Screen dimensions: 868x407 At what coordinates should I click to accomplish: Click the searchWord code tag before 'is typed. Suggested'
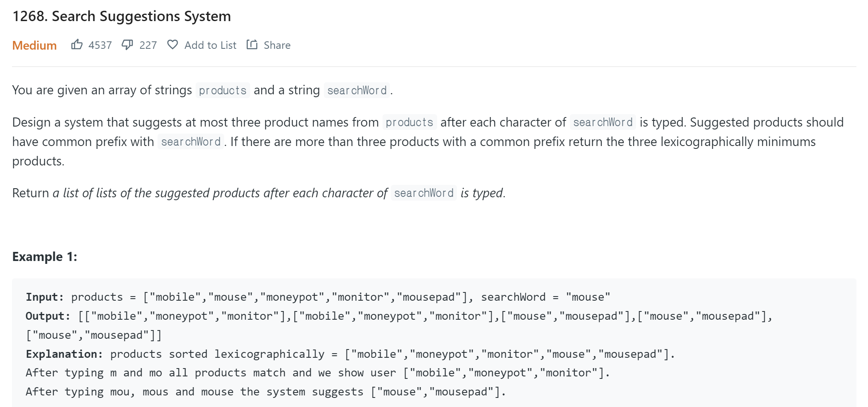click(x=603, y=122)
